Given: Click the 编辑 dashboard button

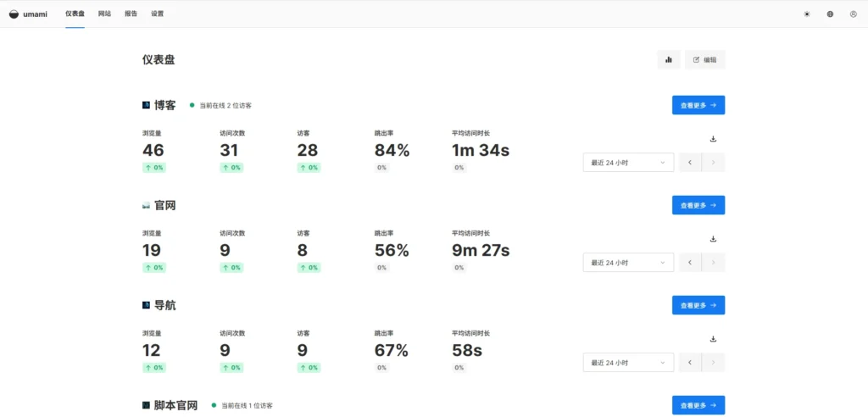Looking at the screenshot, I should coord(704,59).
